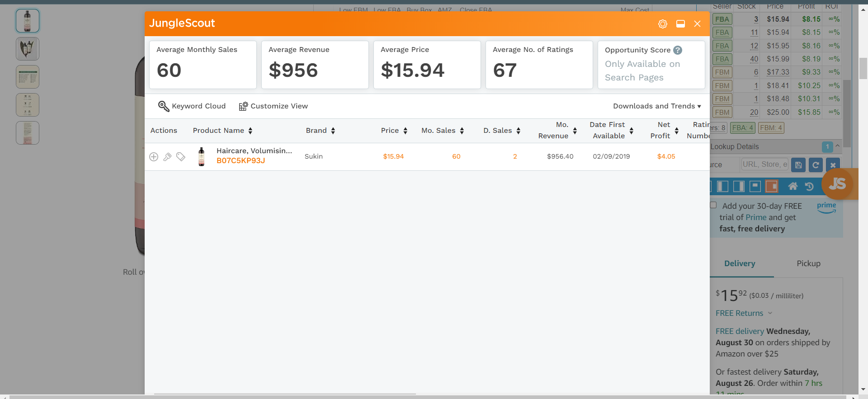Click the $17.33 price in FBM row
The height and width of the screenshot is (399, 868).
tap(778, 72)
